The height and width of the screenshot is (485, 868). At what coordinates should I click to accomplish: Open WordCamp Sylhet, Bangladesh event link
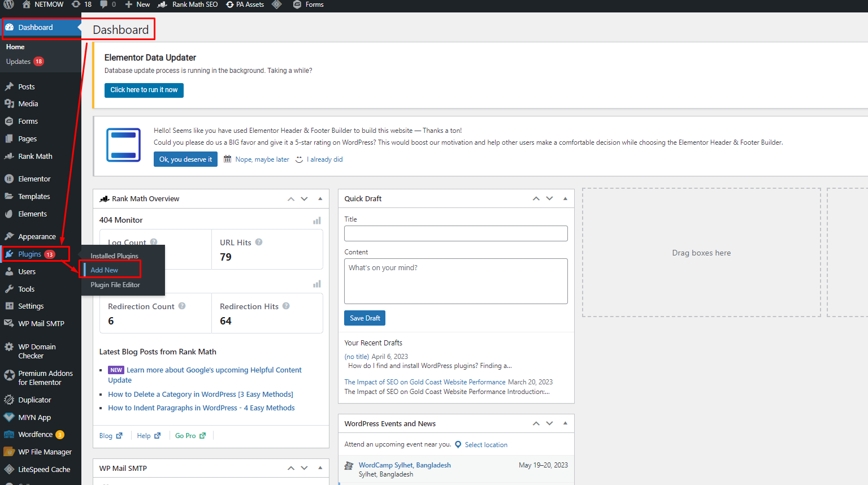pos(405,465)
